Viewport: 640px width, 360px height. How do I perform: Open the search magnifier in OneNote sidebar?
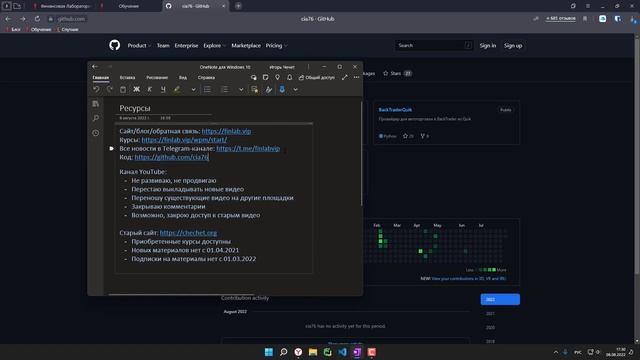pyautogui.click(x=96, y=118)
